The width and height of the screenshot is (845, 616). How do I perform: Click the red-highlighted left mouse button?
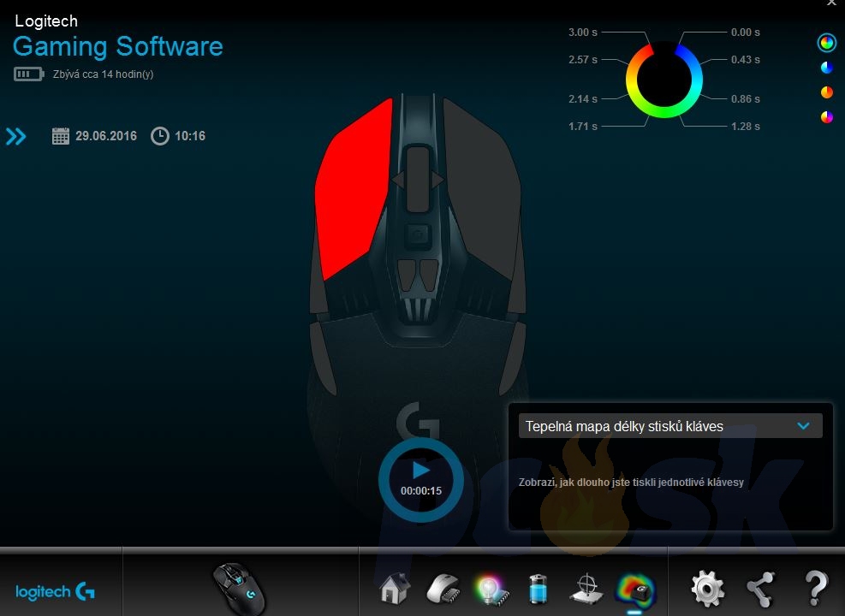[x=353, y=188]
